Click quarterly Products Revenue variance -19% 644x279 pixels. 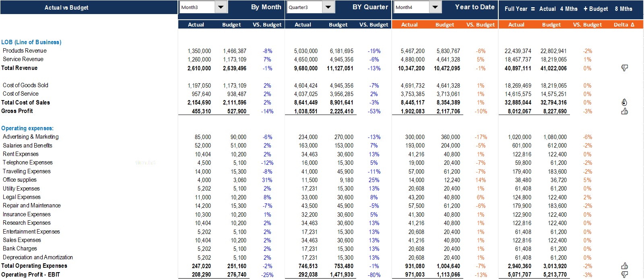374,51
